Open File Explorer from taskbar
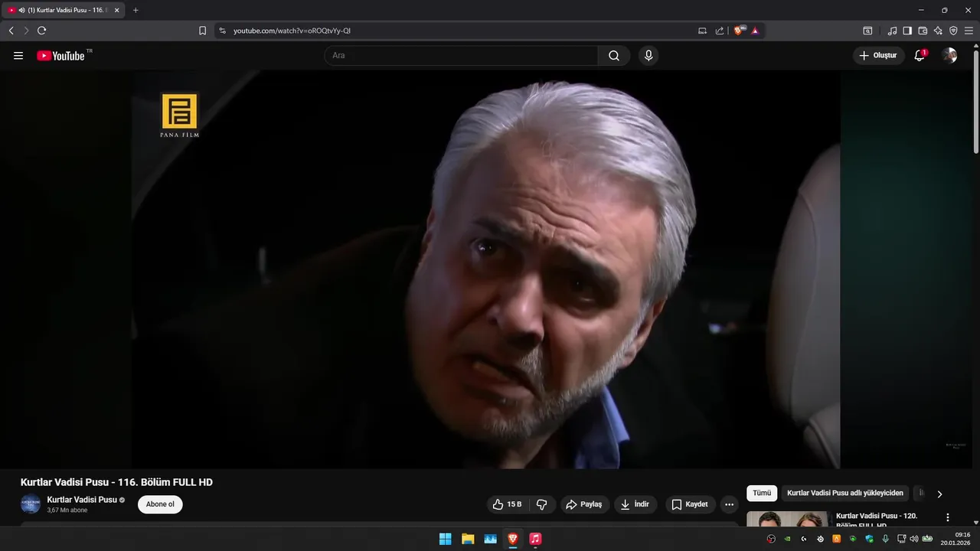Screen dimensions: 980x551 pos(468,539)
